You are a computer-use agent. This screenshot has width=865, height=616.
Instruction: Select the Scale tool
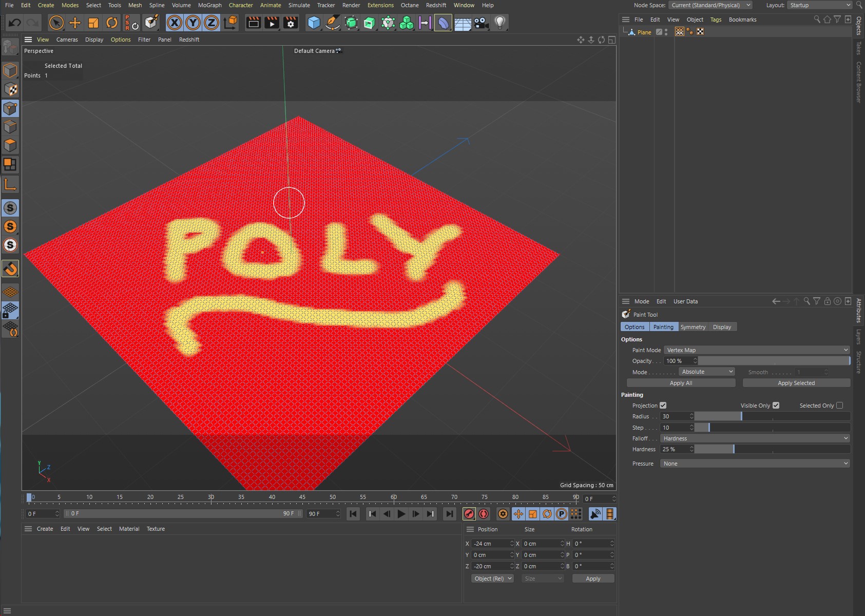pos(93,23)
